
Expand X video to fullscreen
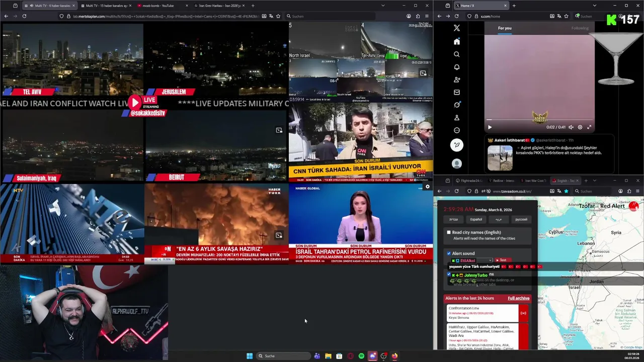pyautogui.click(x=589, y=127)
